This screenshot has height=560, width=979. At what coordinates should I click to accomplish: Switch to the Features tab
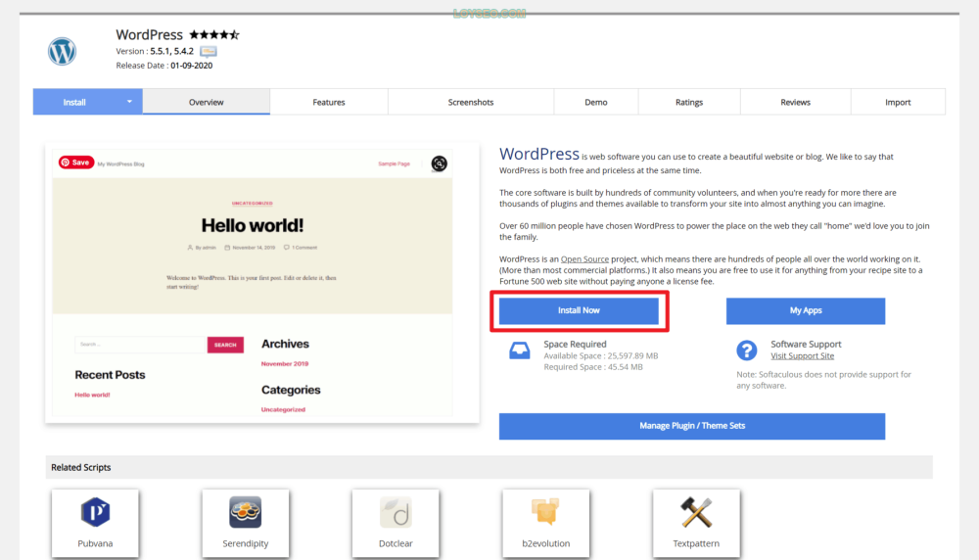coord(329,103)
